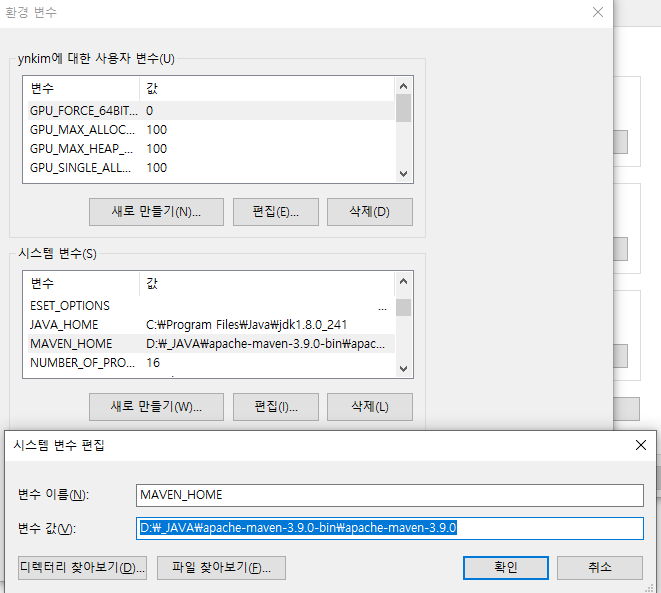Click system variables list scroll down arrow
661x593 pixels.
point(403,369)
